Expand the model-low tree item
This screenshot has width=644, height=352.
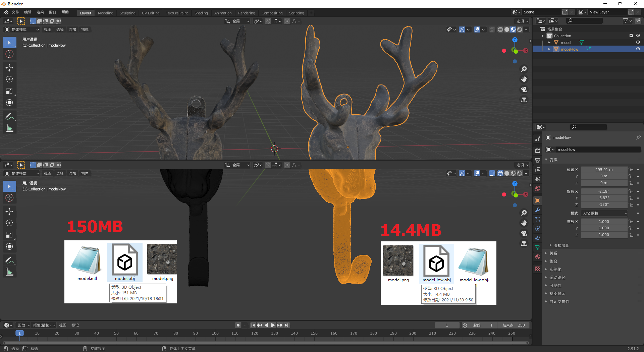coord(549,49)
